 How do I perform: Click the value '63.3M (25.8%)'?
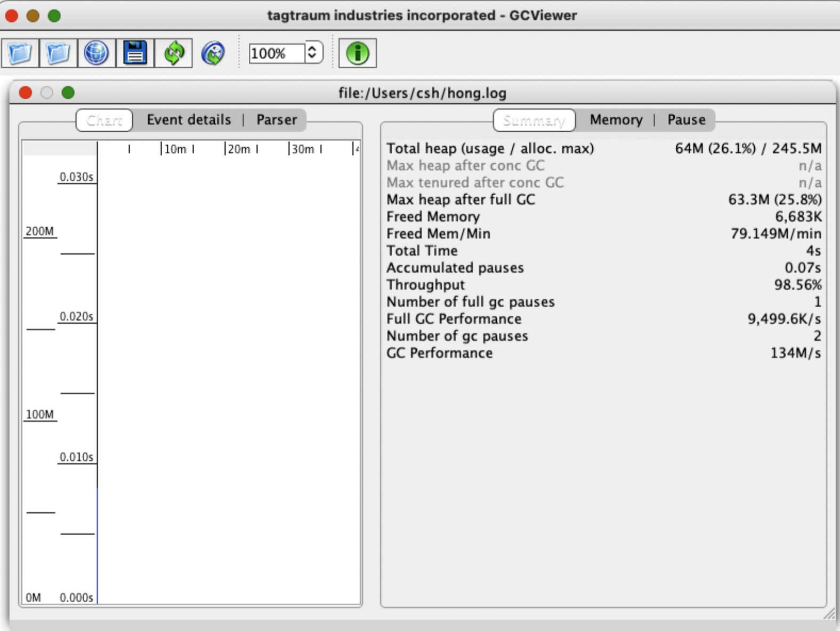pos(775,199)
